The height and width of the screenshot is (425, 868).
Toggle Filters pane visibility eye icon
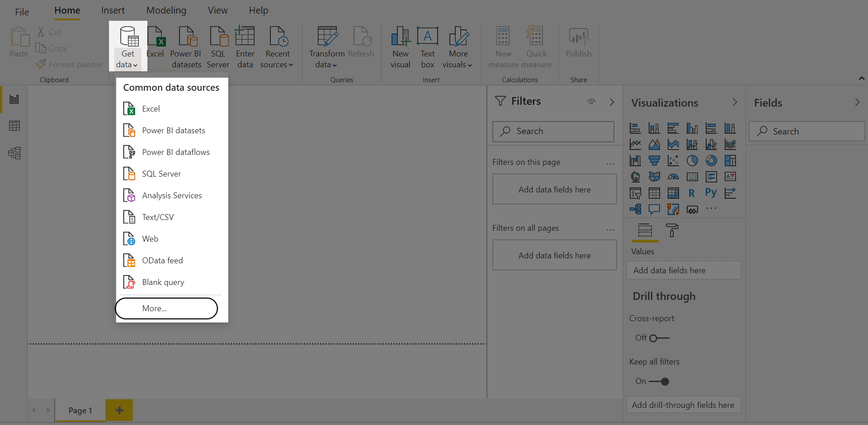pyautogui.click(x=591, y=102)
